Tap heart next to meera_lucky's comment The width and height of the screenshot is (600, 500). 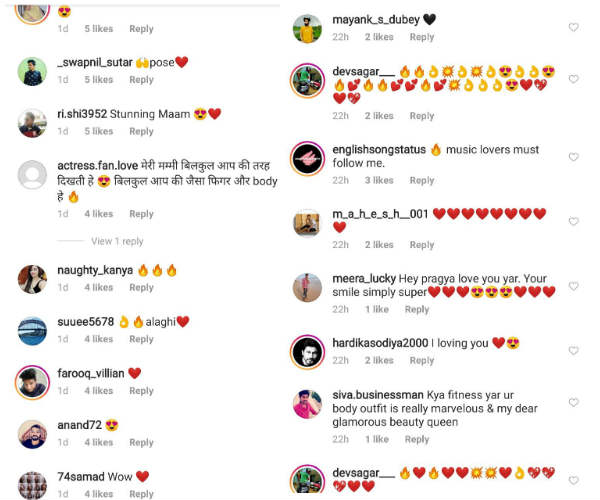[x=573, y=286]
